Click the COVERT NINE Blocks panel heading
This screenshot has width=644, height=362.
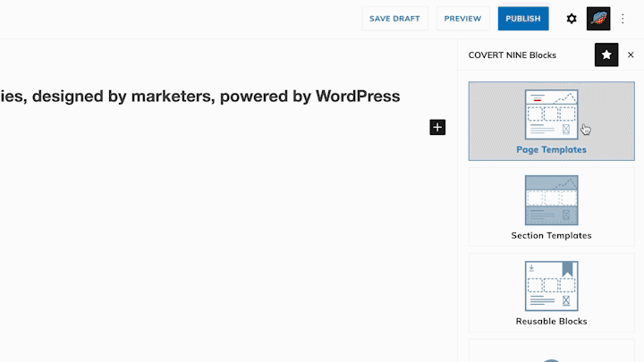point(513,55)
